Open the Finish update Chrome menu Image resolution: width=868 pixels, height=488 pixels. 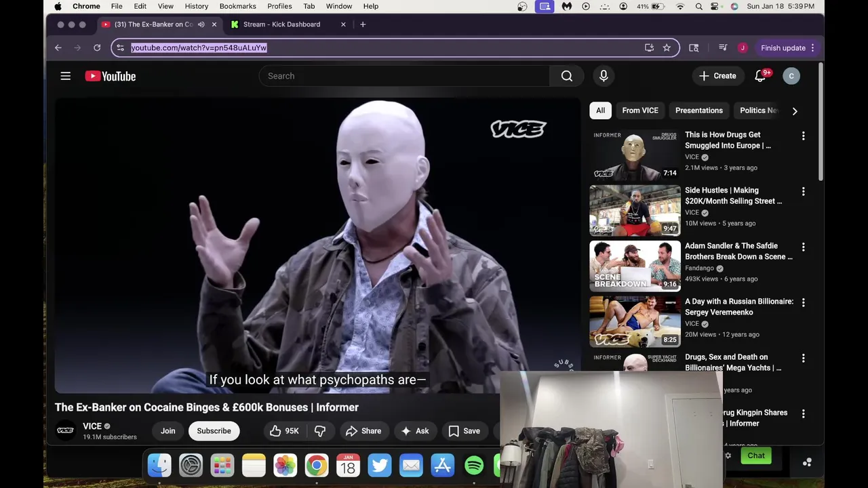pos(788,47)
